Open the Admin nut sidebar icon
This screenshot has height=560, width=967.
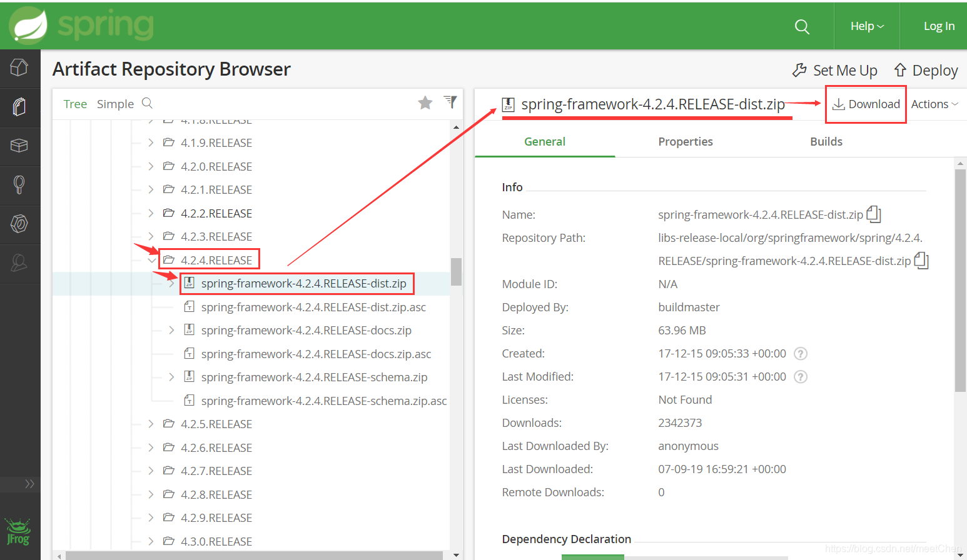tap(19, 224)
